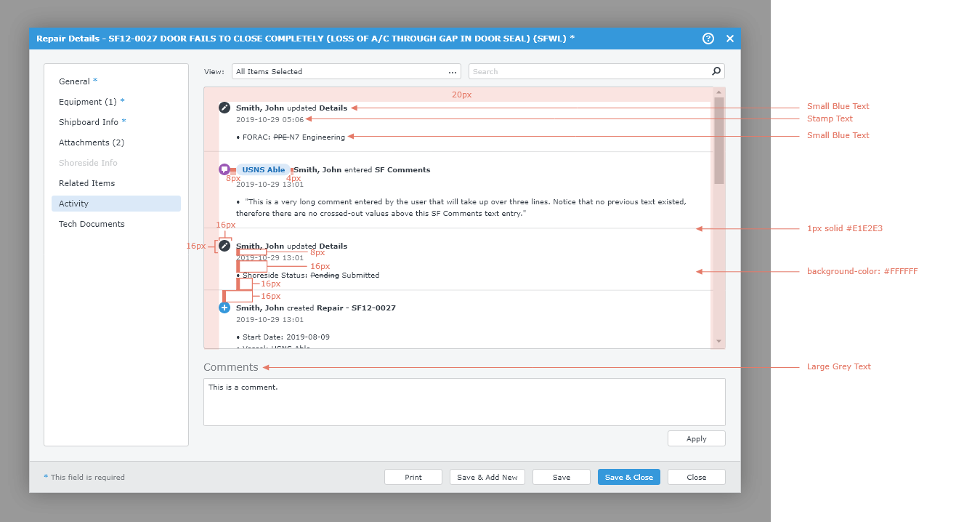The width and height of the screenshot is (980, 522).
Task: Click the pencil icon beside Shoreside Status entry
Action: tap(224, 246)
